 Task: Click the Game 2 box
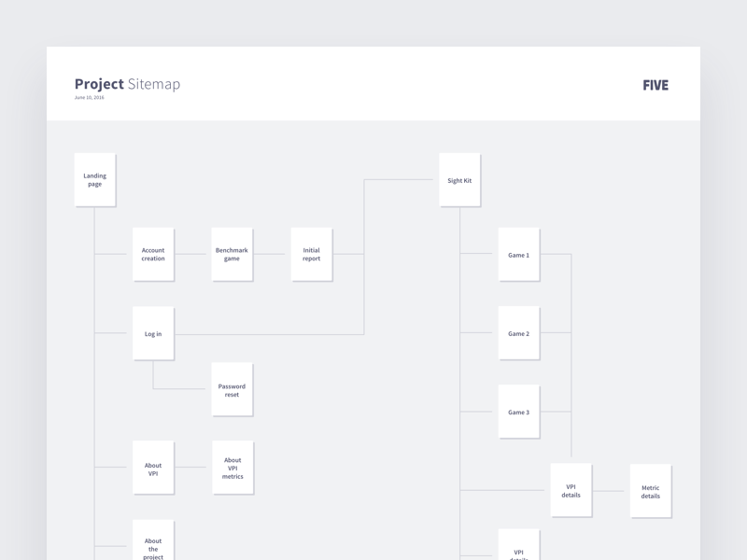click(519, 333)
